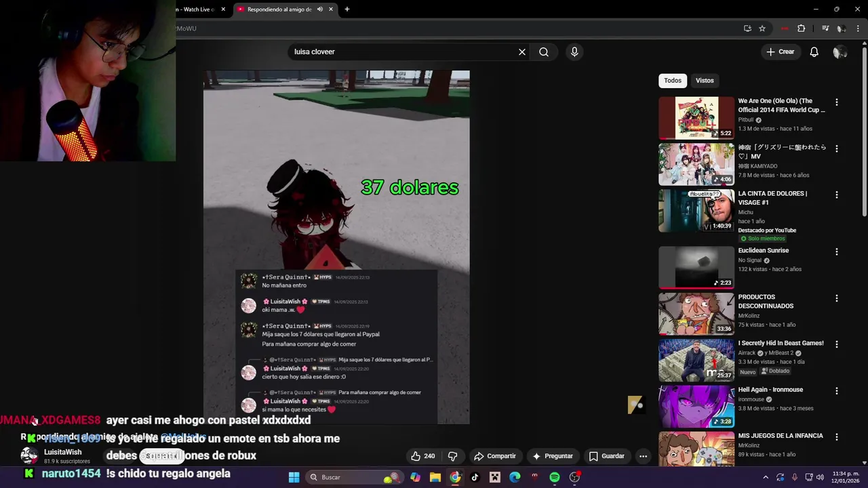This screenshot has height=488, width=868.
Task: Open options menu for KAMIYADO MV video
Action: [836, 148]
